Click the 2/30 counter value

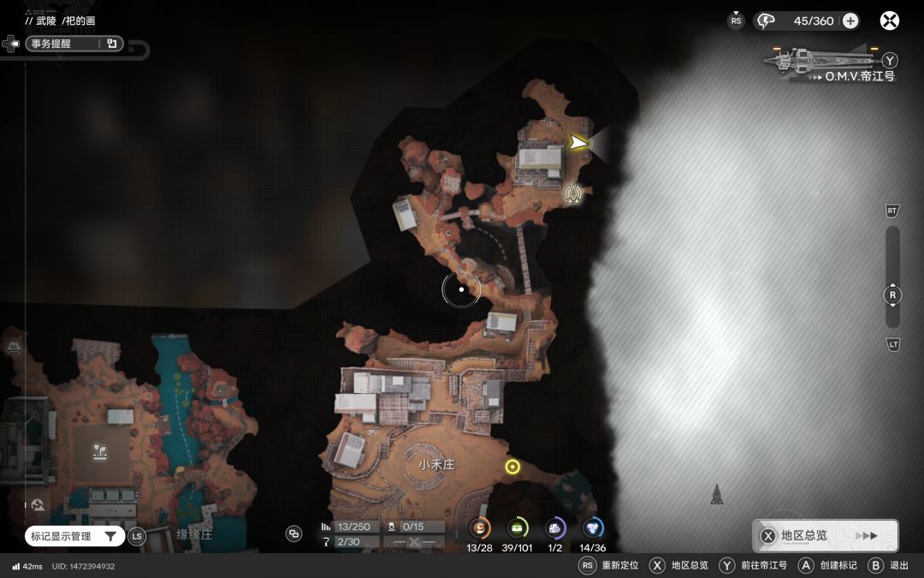tap(348, 541)
